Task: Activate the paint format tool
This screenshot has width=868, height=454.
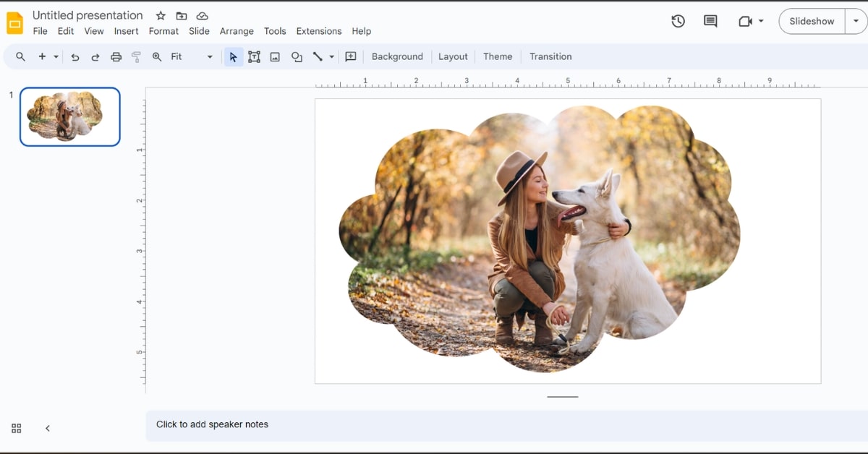Action: [x=136, y=56]
